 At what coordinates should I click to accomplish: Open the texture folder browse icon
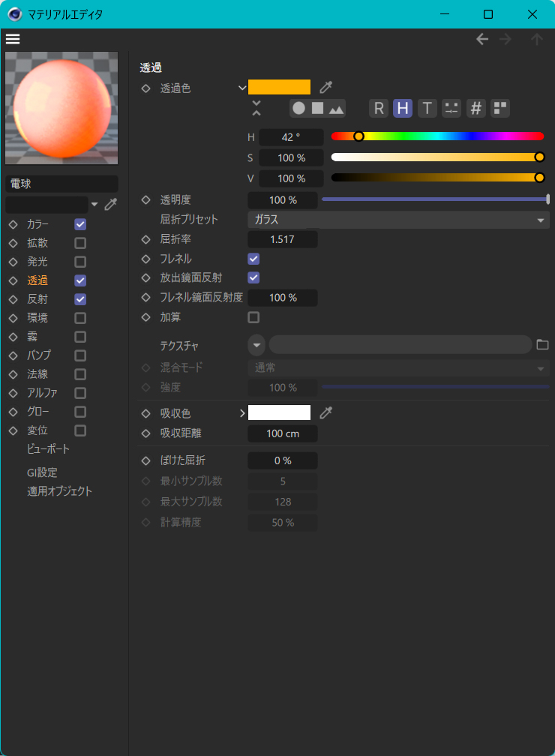543,345
